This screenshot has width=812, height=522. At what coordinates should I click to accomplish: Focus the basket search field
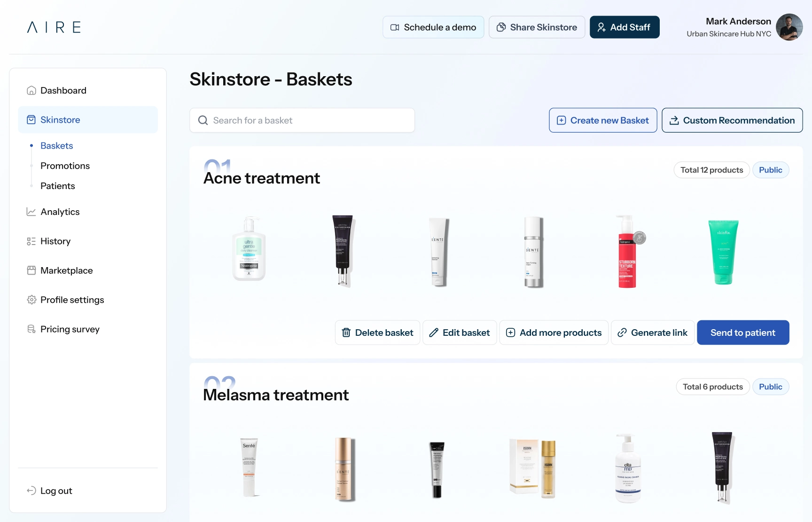click(302, 120)
